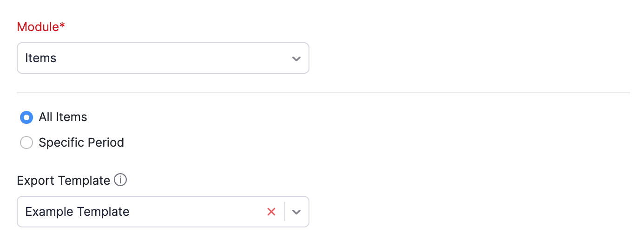The height and width of the screenshot is (246, 644).
Task: Click the "Example Template" selected value text
Action: click(77, 212)
